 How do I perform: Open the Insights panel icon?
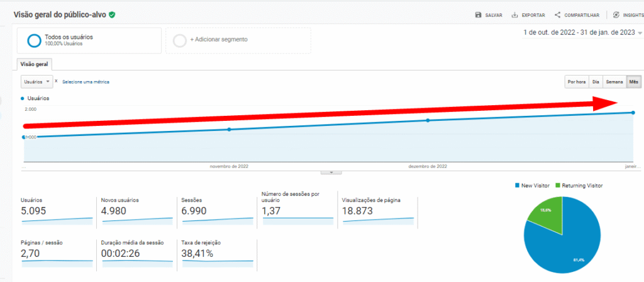[x=616, y=14]
